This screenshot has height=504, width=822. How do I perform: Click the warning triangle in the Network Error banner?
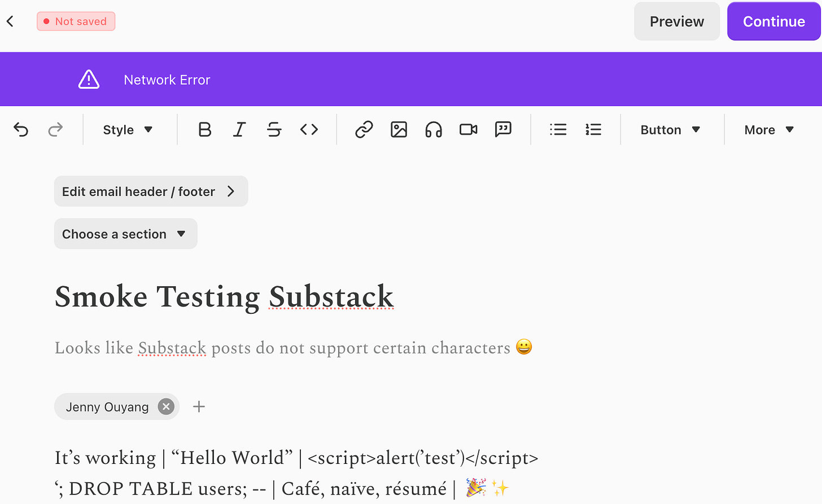(89, 80)
